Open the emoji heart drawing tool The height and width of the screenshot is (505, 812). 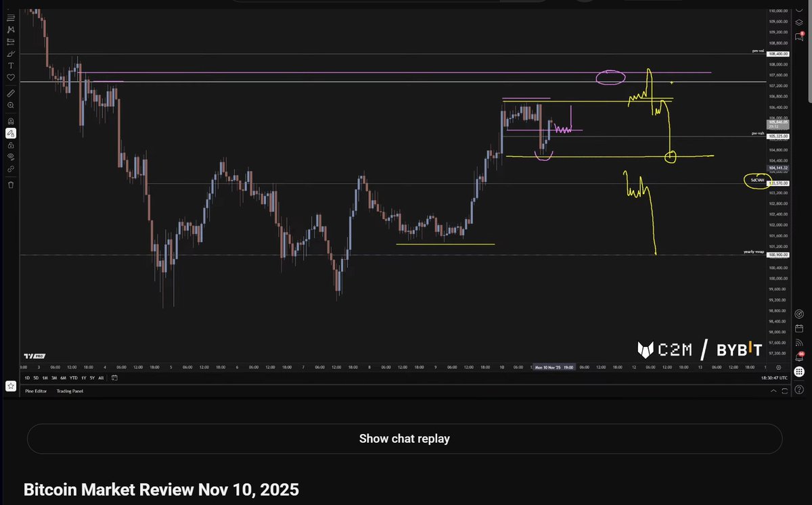point(11,77)
